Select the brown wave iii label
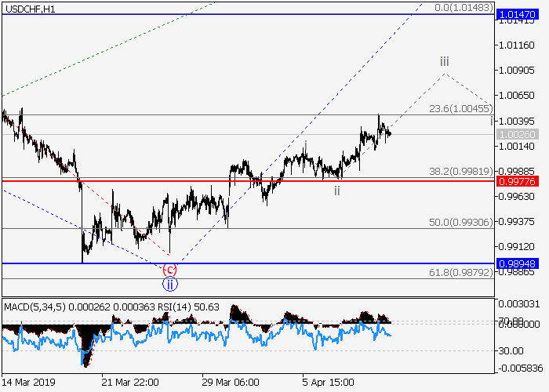549x392 pixels. tap(444, 61)
